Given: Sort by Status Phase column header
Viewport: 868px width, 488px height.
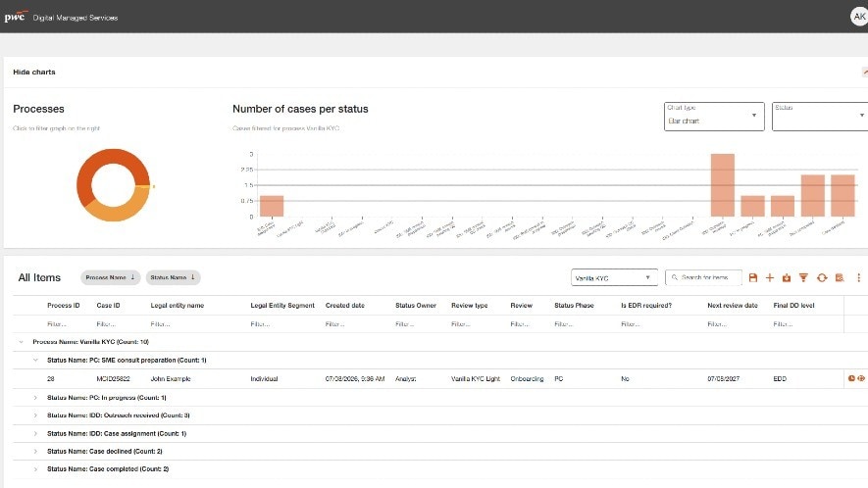Looking at the screenshot, I should point(574,306).
